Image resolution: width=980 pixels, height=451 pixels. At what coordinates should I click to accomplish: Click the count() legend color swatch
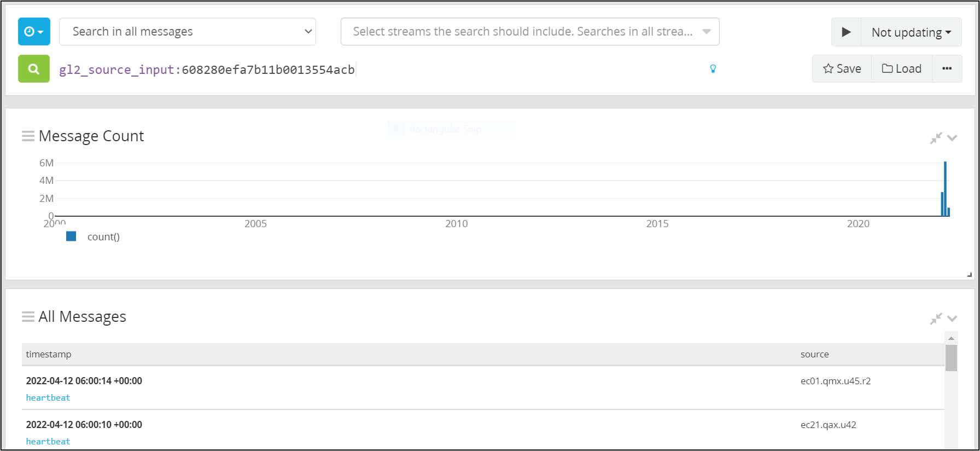pyautogui.click(x=71, y=236)
